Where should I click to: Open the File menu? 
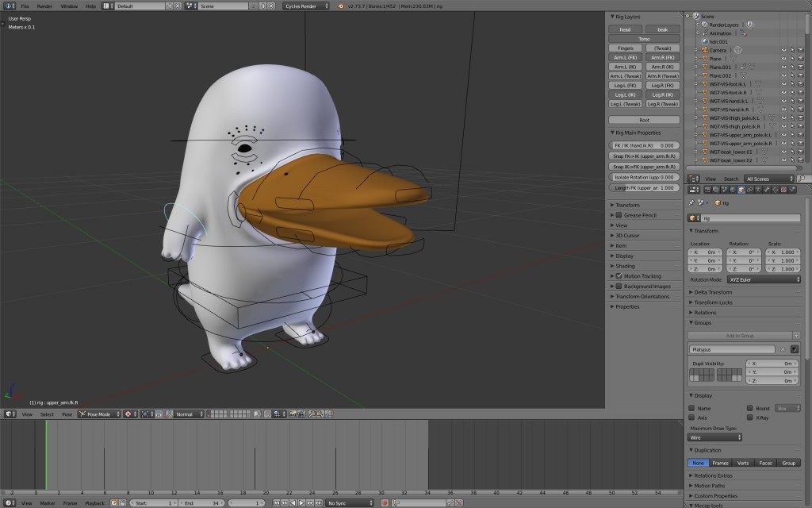(x=24, y=6)
